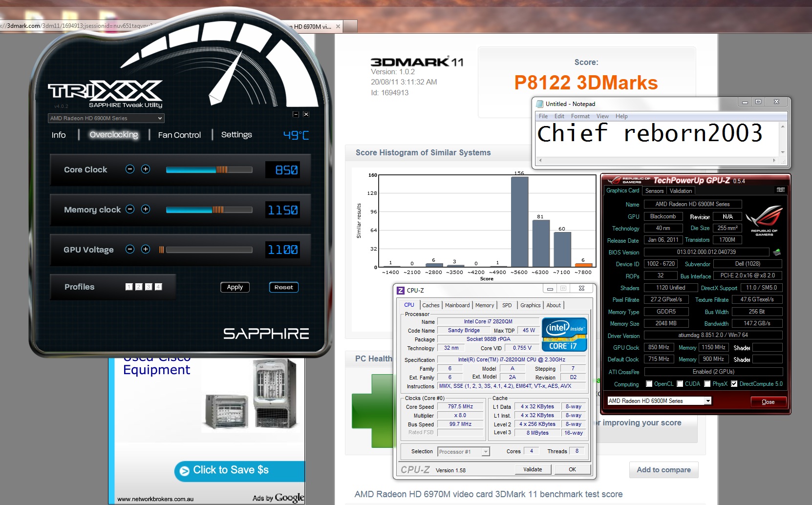Switch to Graphics tab in CPU-Z
812x505 pixels.
coord(530,305)
